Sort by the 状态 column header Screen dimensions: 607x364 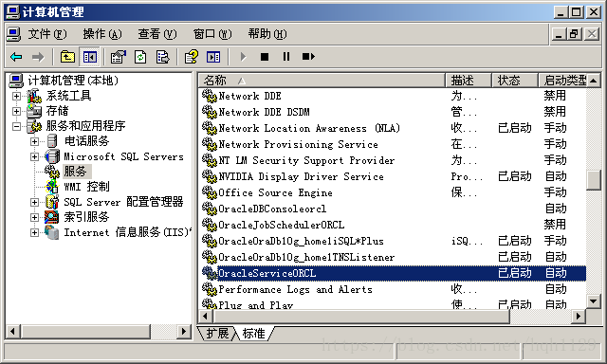tap(515, 81)
